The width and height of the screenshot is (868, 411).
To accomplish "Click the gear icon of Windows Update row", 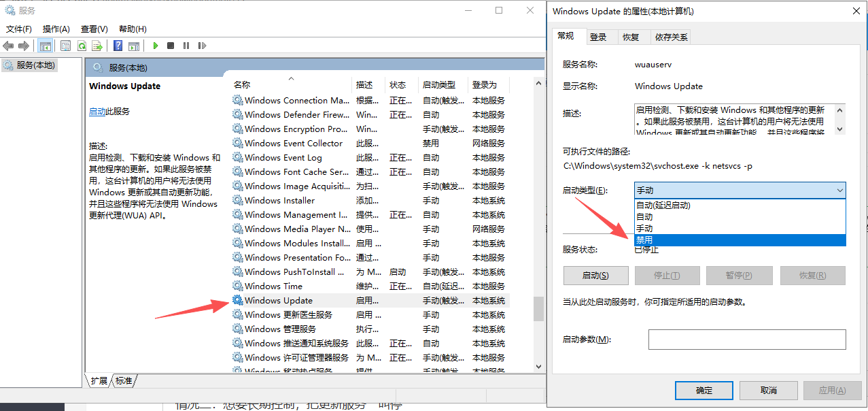I will [x=237, y=300].
